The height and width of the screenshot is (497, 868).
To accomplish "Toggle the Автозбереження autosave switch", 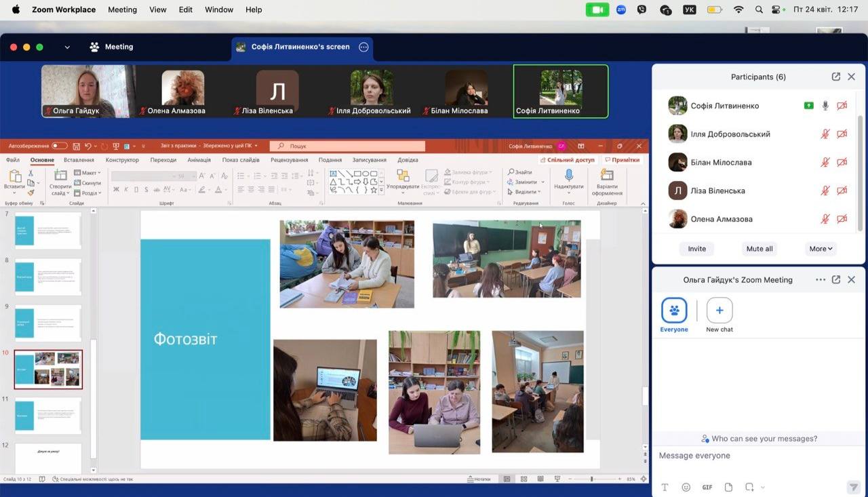I will pos(60,146).
